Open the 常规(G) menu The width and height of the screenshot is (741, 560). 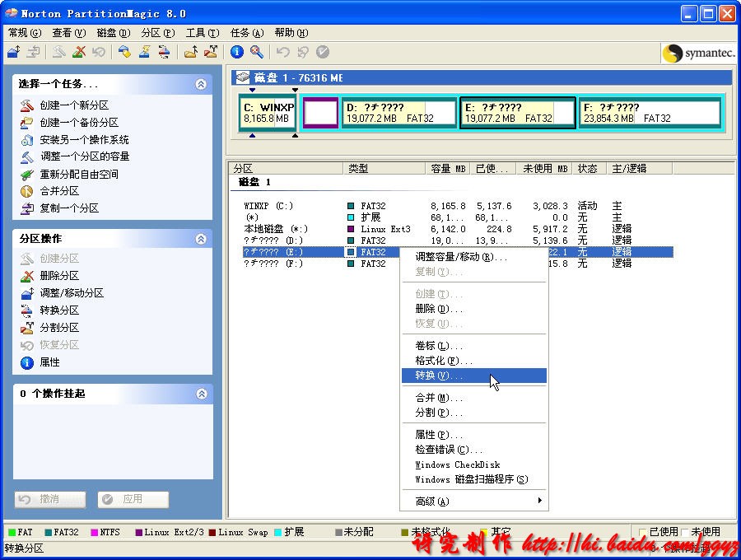click(x=25, y=33)
